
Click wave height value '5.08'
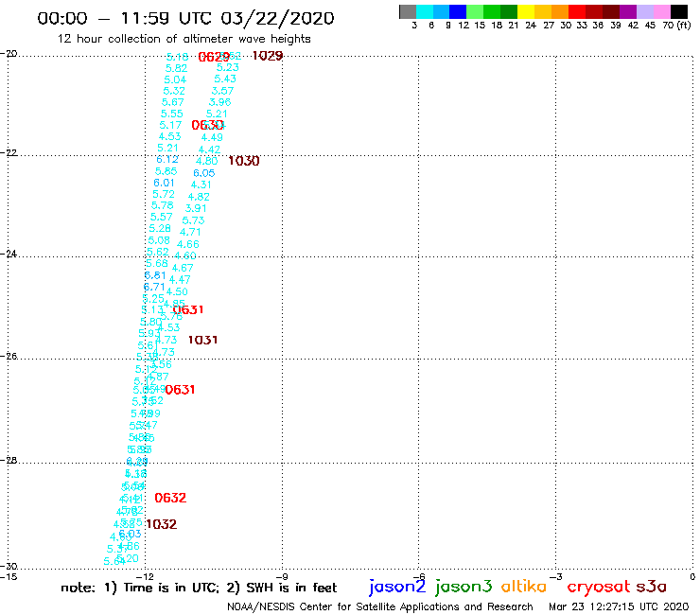coord(159,240)
